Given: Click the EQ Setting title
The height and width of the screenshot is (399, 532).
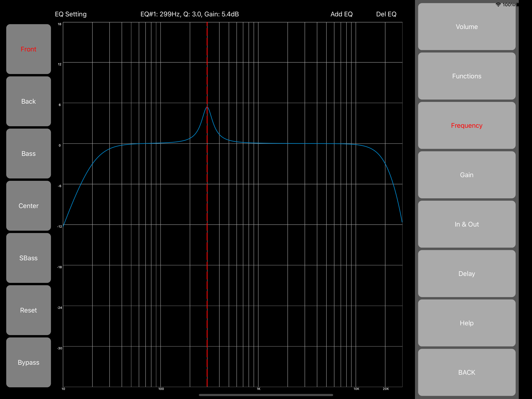Looking at the screenshot, I should click(x=71, y=14).
